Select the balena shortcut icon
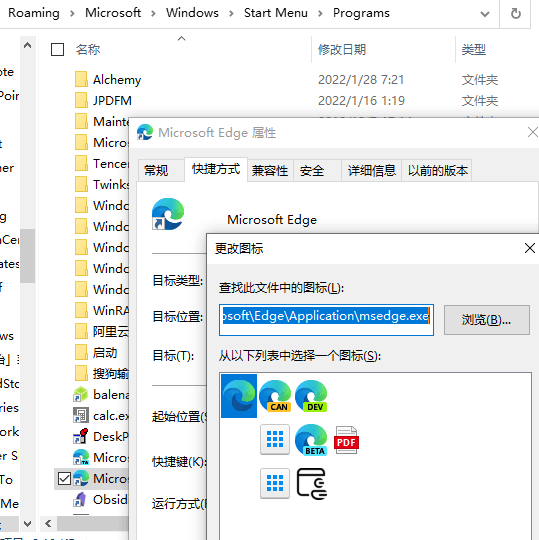 81,394
